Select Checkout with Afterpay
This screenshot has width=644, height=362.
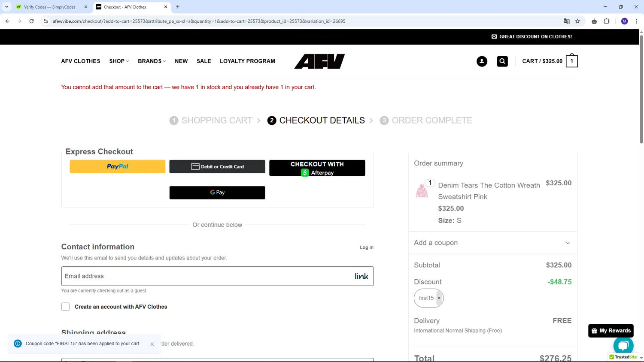(317, 168)
